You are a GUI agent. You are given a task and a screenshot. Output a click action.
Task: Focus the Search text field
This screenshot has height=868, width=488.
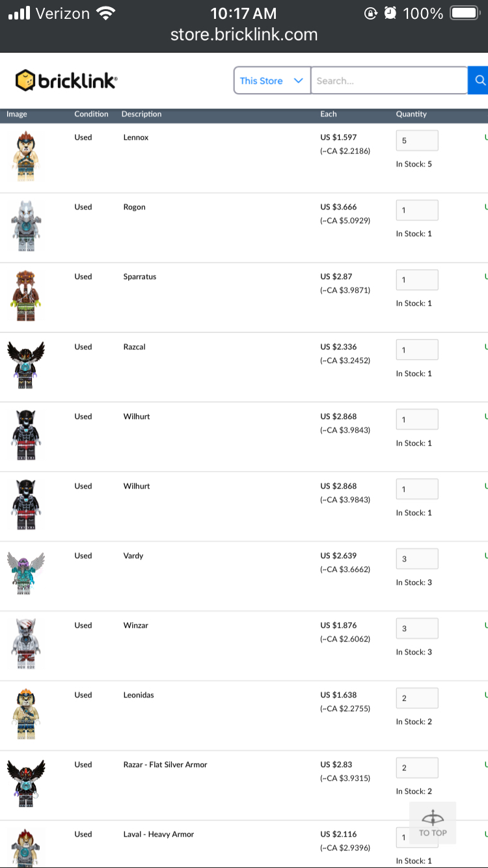tap(389, 81)
